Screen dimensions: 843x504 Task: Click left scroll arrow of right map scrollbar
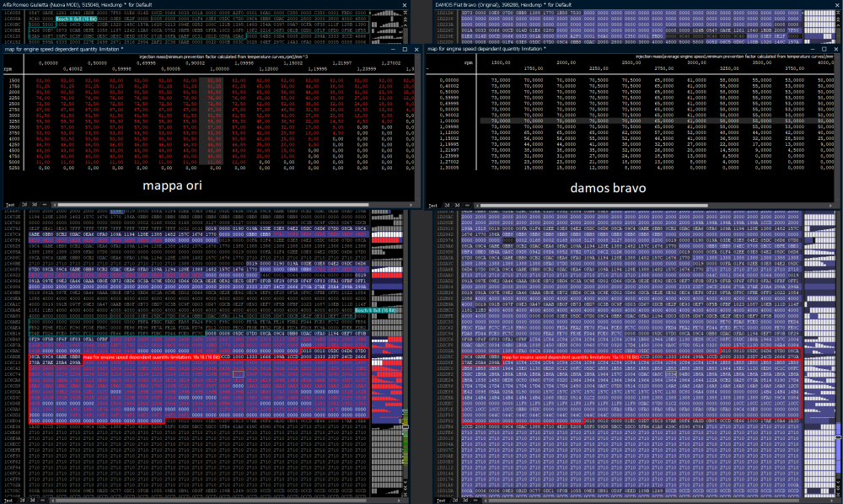pos(476,206)
